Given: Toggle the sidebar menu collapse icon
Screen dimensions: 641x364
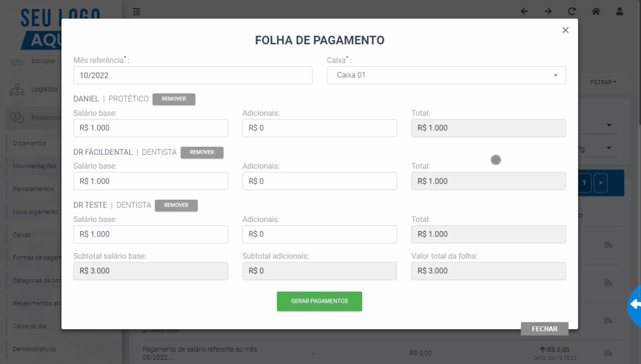Looking at the screenshot, I should tap(137, 11).
